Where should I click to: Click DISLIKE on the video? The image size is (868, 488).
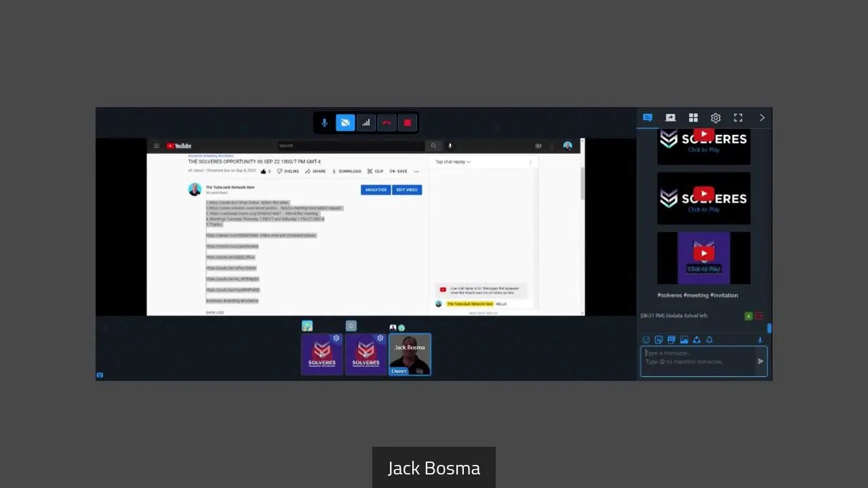tap(288, 171)
